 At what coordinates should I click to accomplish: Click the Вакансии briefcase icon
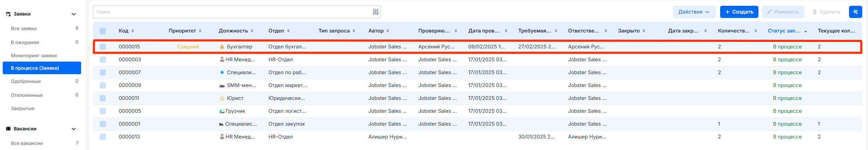8,129
